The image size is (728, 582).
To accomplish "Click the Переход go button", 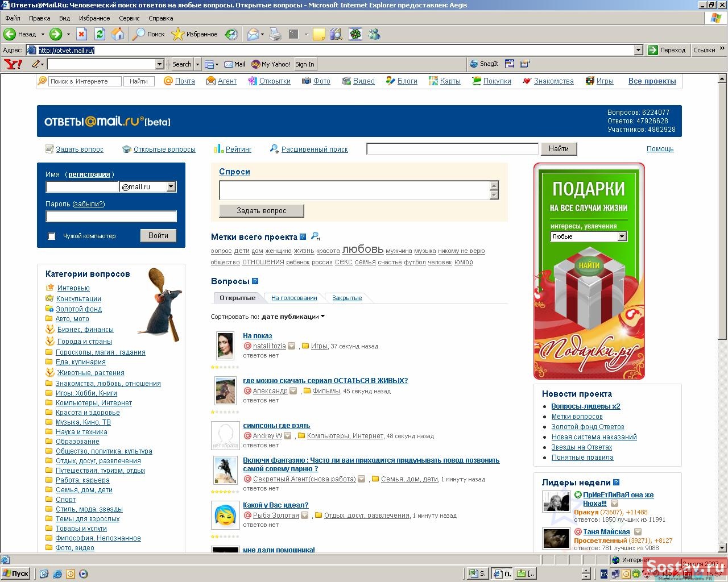I will click(667, 50).
